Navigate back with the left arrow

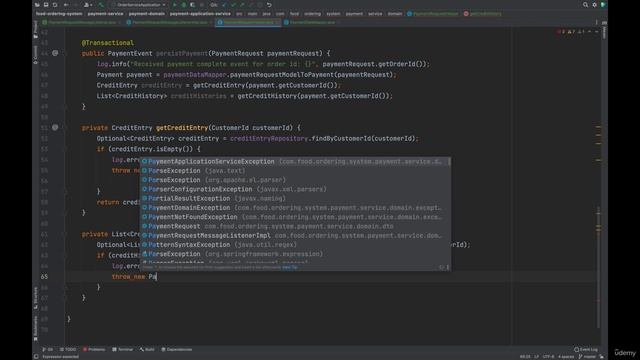tap(66, 5)
